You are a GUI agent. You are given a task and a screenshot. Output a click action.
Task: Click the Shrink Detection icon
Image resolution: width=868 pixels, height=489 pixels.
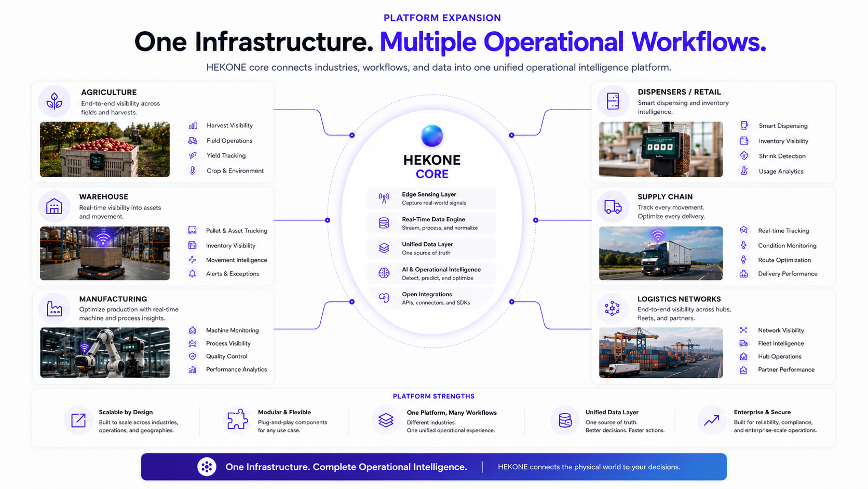[x=744, y=156]
